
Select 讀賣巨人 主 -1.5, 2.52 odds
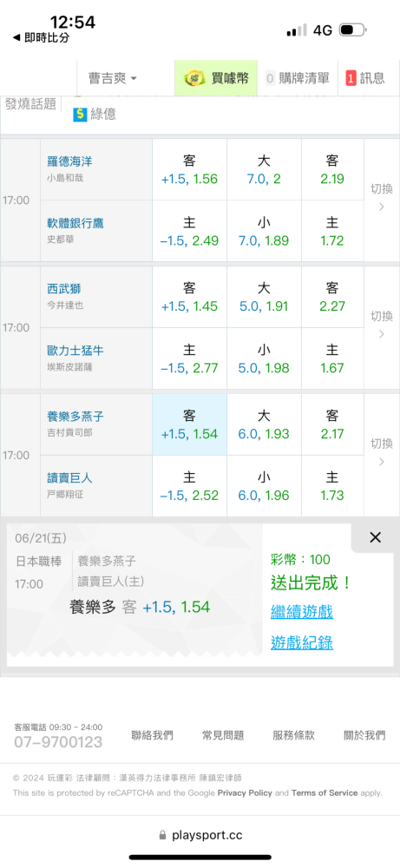click(x=189, y=486)
